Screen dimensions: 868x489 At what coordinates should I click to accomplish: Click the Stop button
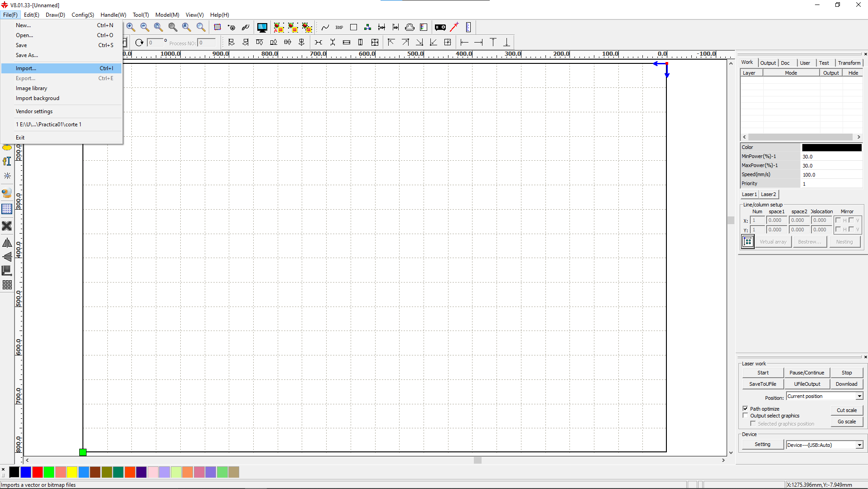[847, 373]
